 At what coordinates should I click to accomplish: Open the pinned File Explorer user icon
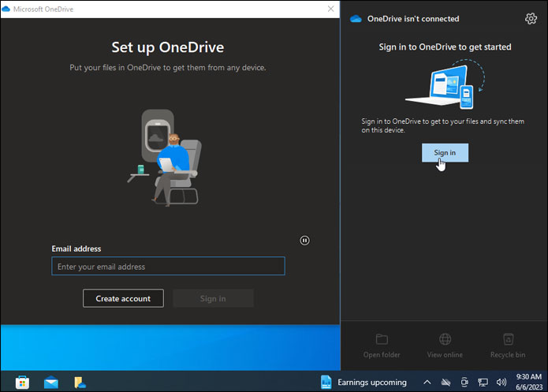coord(80,383)
